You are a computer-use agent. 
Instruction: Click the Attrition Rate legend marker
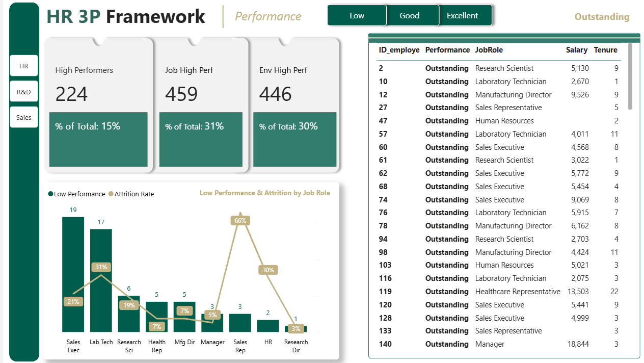tap(111, 194)
